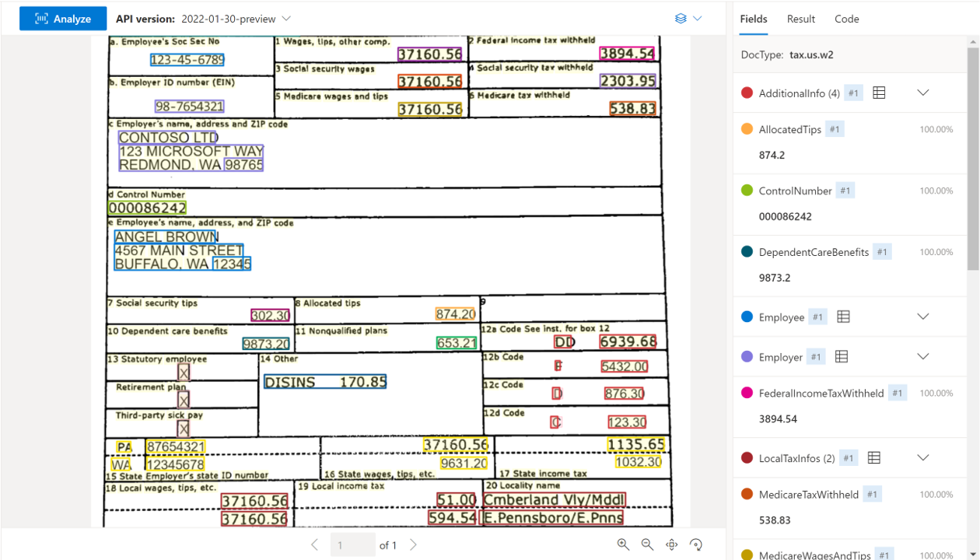The width and height of the screenshot is (980, 560).
Task: Expand the AdditionalInfo field details
Action: point(923,93)
